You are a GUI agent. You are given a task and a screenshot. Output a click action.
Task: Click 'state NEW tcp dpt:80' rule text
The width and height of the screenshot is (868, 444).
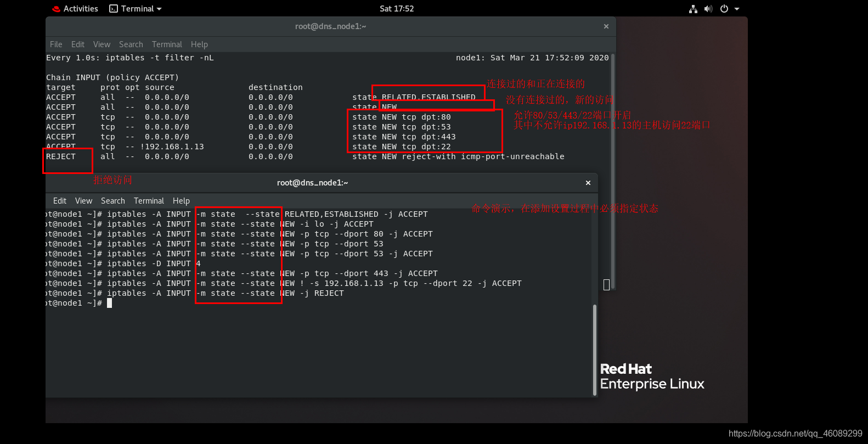coord(402,117)
